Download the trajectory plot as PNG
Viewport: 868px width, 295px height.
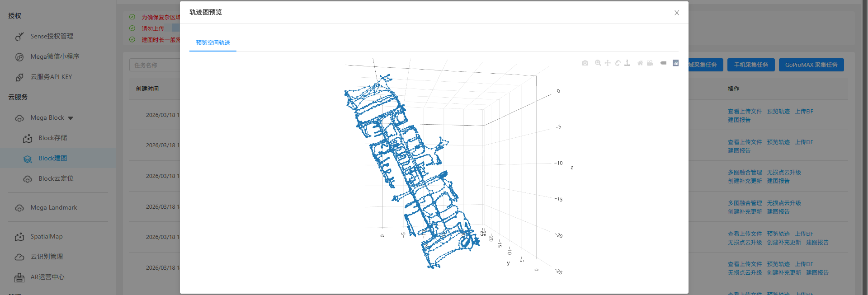pyautogui.click(x=585, y=63)
